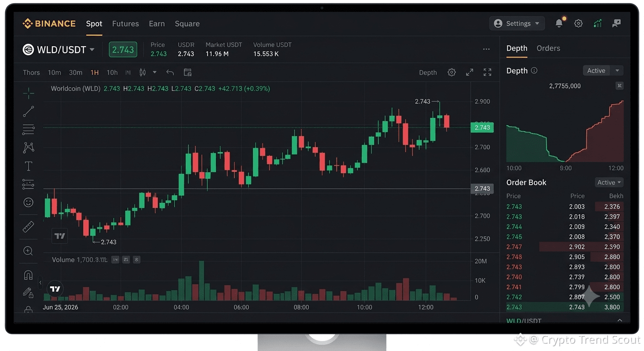Viewport: 644px width, 351px height.
Task: Select the 2.748 order book row
Action: point(565,257)
